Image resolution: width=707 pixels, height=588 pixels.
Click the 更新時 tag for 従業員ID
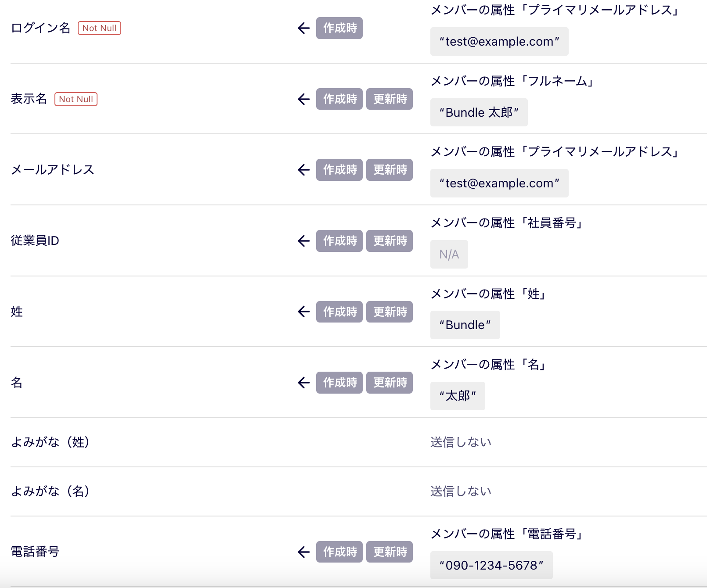390,241
